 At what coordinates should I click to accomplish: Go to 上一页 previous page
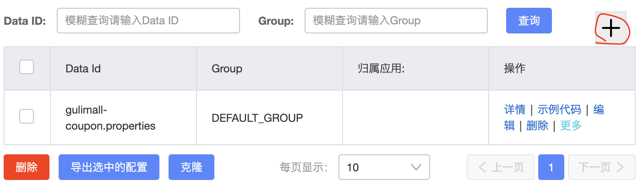[x=501, y=167]
